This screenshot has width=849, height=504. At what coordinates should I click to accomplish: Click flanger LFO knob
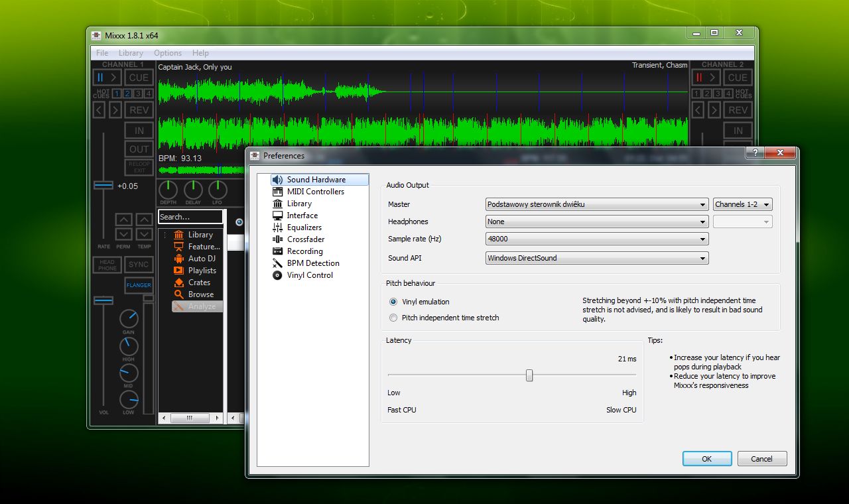pyautogui.click(x=218, y=190)
